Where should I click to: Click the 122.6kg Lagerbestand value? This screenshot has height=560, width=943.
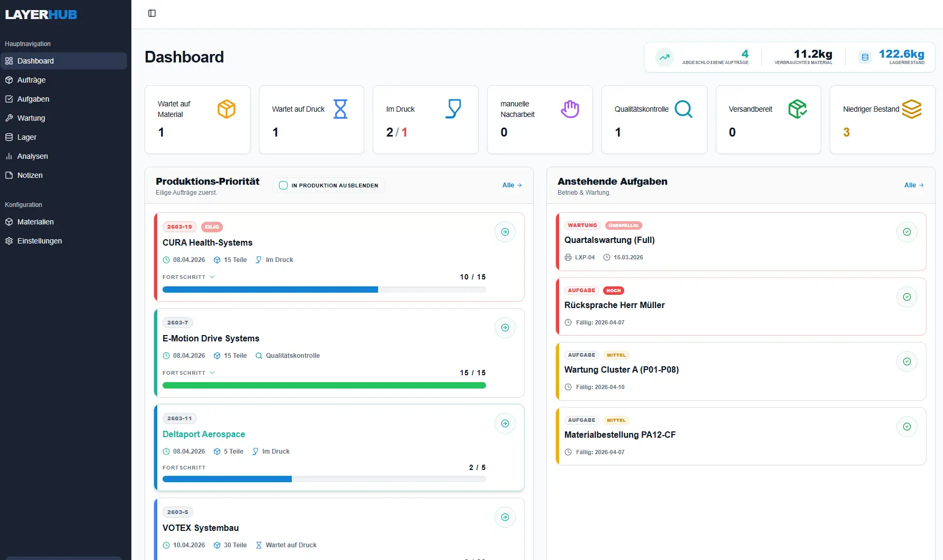point(901,54)
